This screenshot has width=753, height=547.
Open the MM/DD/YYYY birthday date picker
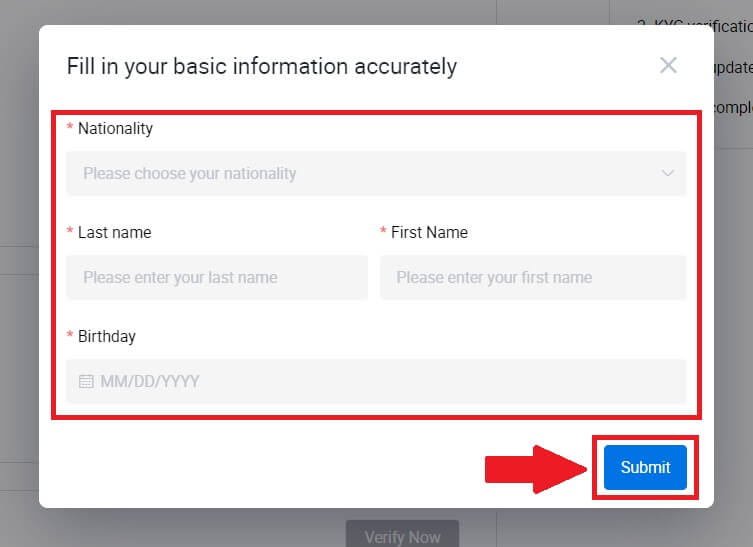tap(375, 381)
